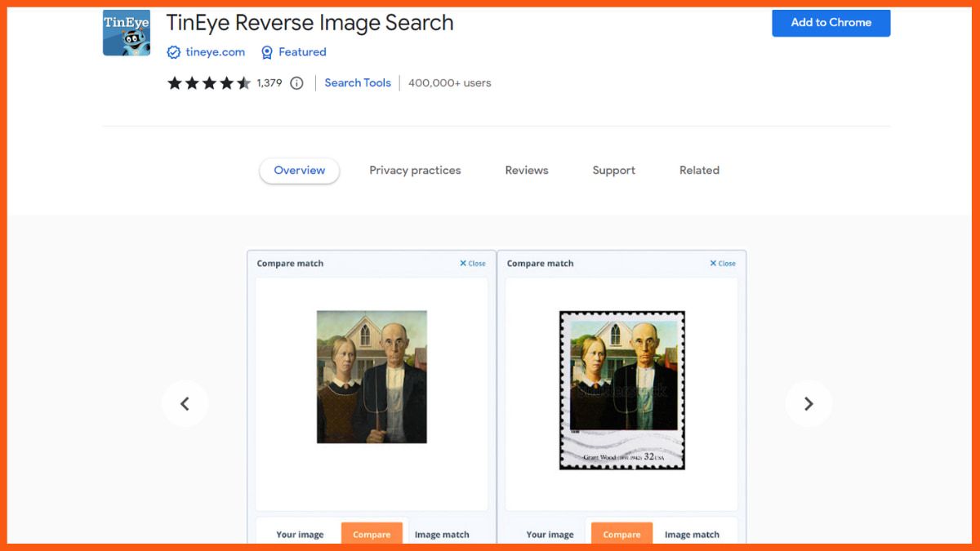This screenshot has width=980, height=551.
Task: Switch to the Related tab
Action: tap(700, 171)
